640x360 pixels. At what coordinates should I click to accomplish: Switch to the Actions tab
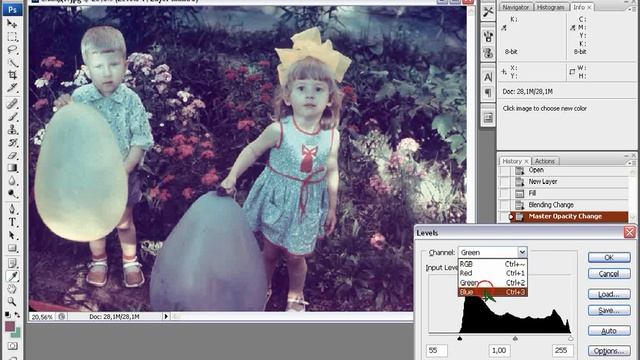(x=544, y=161)
